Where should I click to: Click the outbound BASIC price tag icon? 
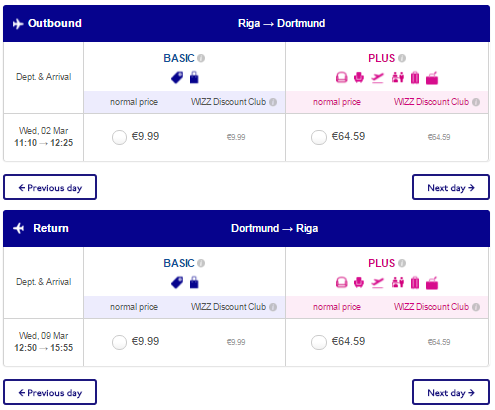[177, 78]
